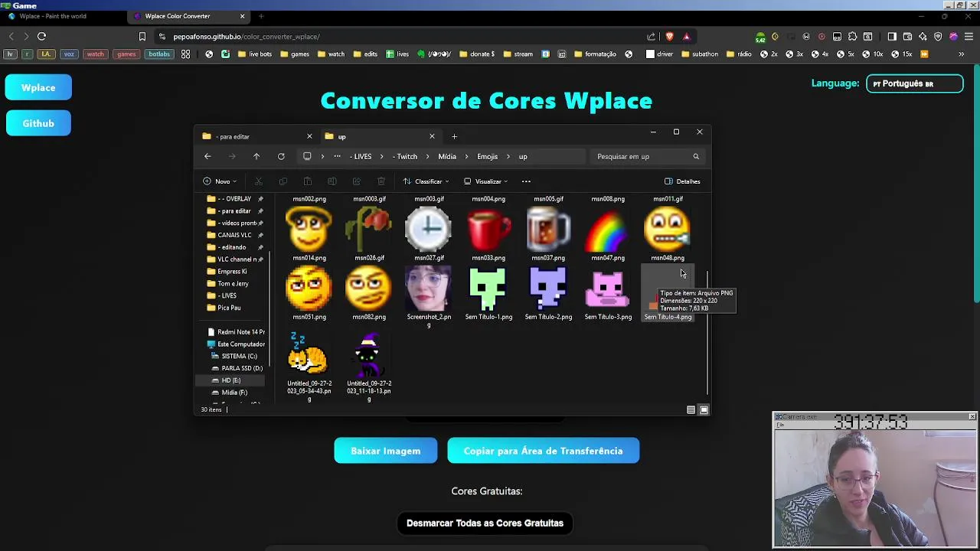Expand the breadcrumb chevron after 'Mídia'
This screenshot has width=980, height=551.
[x=465, y=156]
